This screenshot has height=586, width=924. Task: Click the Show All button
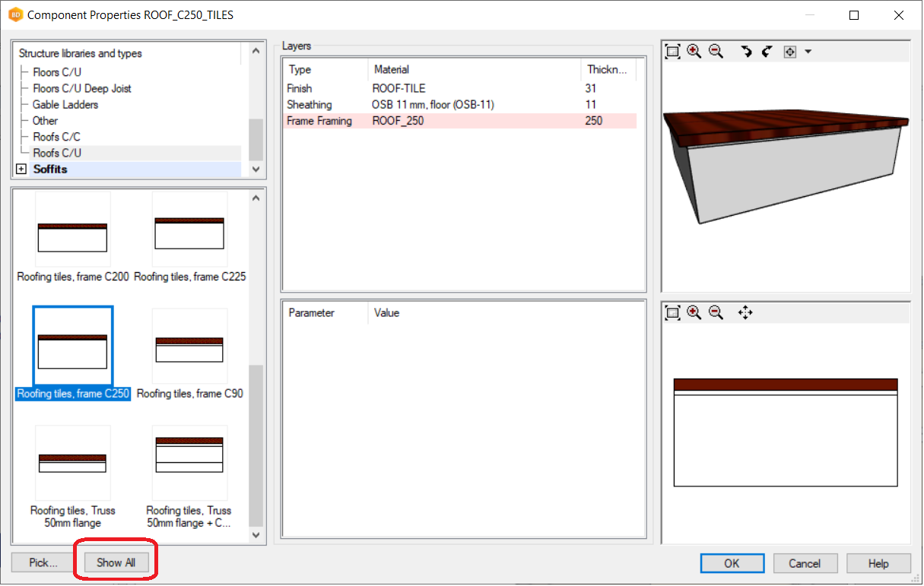116,562
